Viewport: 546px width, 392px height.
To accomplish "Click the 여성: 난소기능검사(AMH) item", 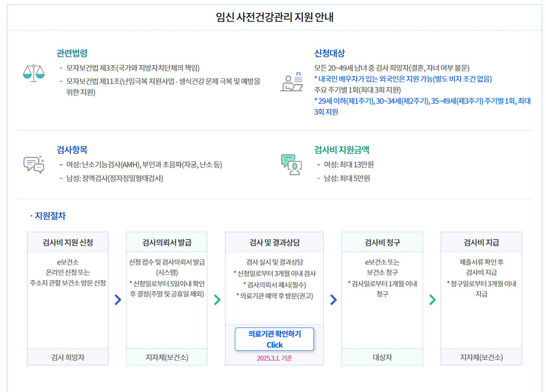I will tap(144, 165).
